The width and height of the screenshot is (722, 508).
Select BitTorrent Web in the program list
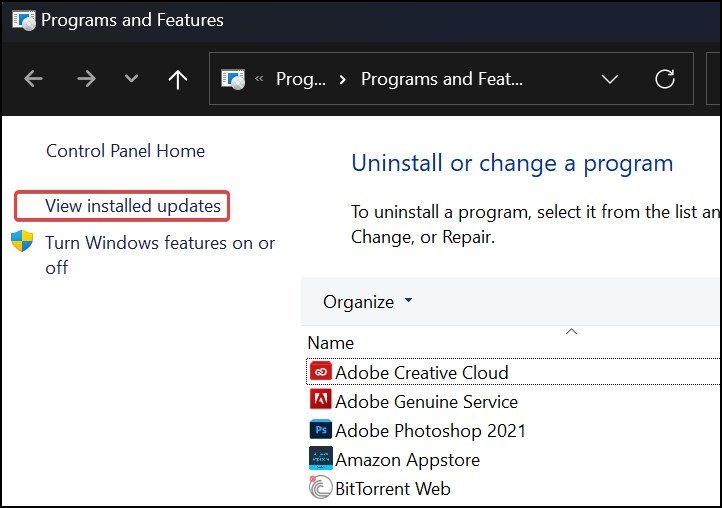(392, 488)
